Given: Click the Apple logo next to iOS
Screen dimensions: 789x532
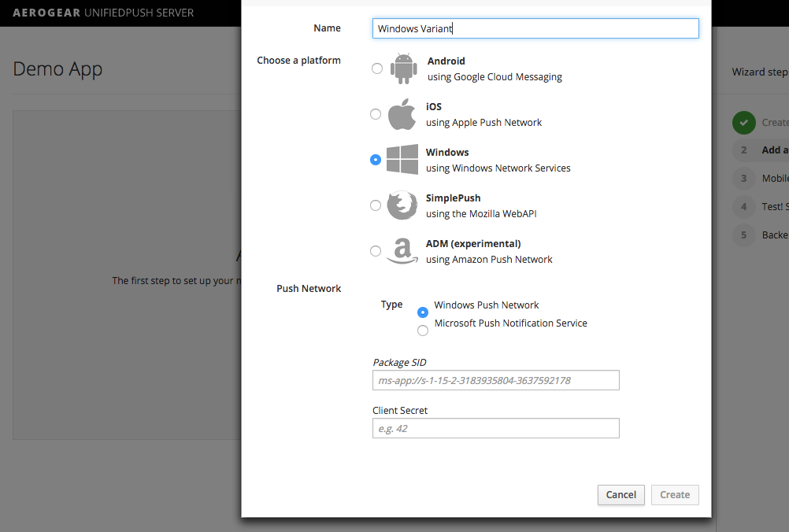Looking at the screenshot, I should click(402, 113).
